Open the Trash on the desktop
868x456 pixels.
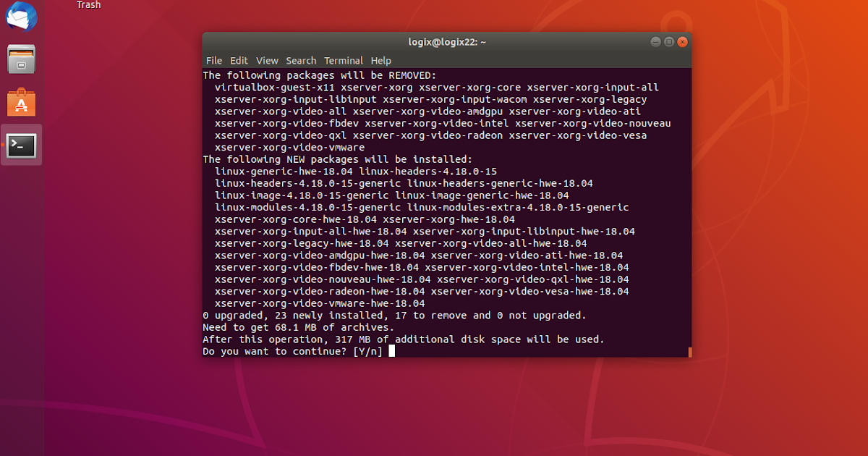[x=88, y=5]
